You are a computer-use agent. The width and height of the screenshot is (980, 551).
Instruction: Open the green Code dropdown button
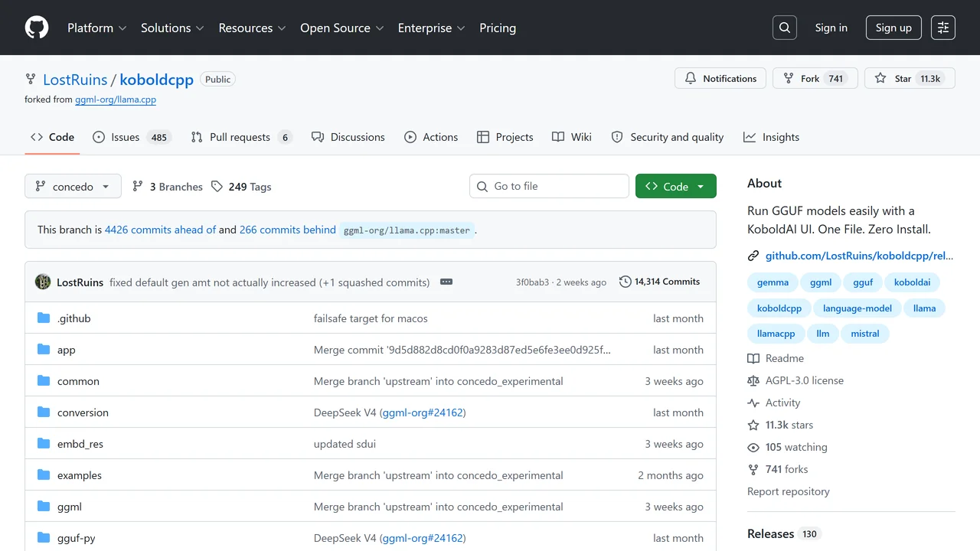(x=676, y=187)
